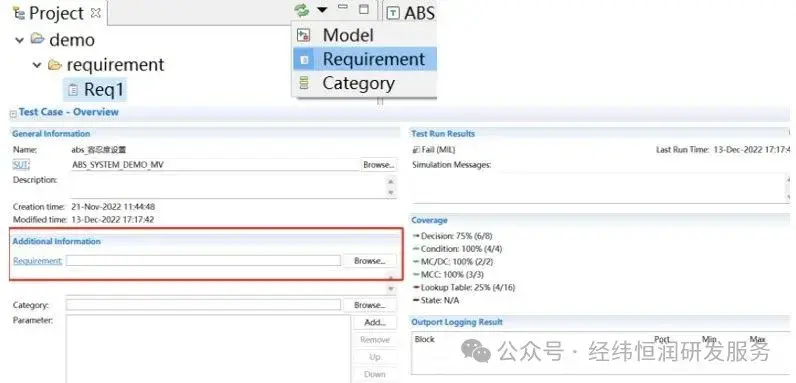
Task: Click into the Description text area
Action: (228, 186)
